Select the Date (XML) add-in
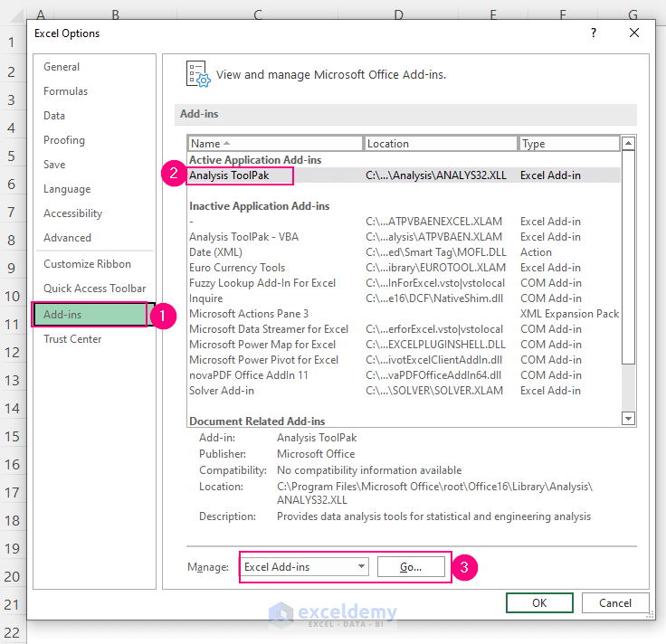 215,252
